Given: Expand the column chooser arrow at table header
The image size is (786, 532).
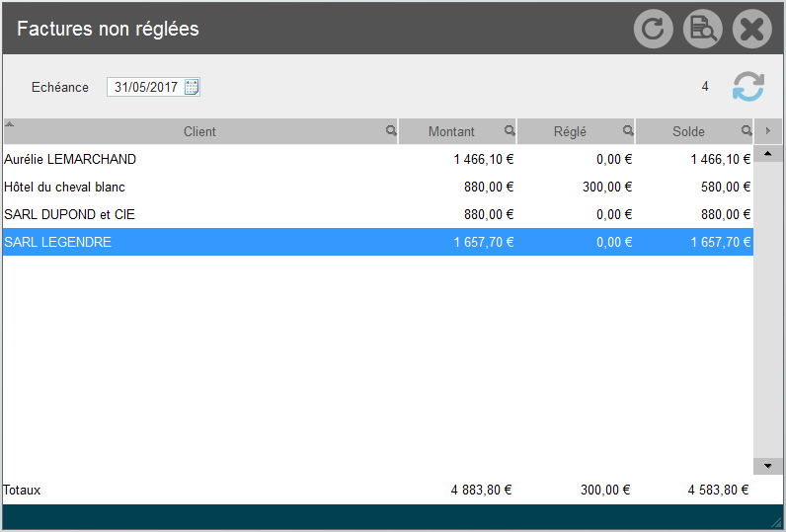Looking at the screenshot, I should (768, 131).
